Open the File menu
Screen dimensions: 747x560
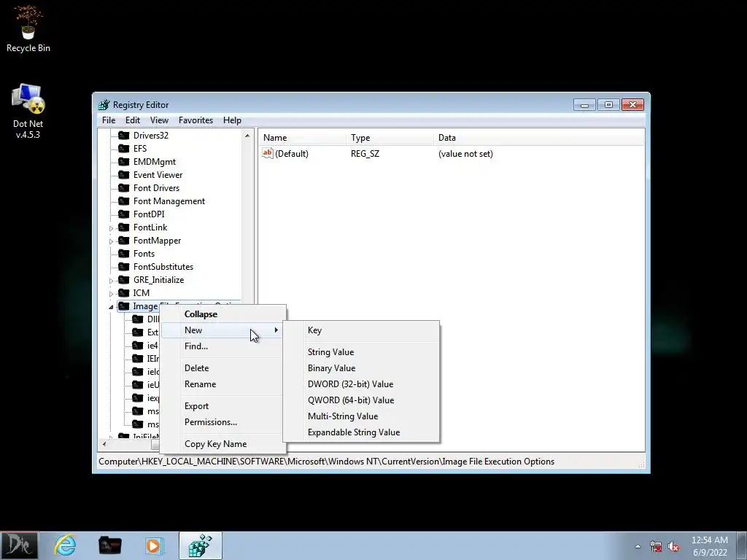(x=109, y=120)
